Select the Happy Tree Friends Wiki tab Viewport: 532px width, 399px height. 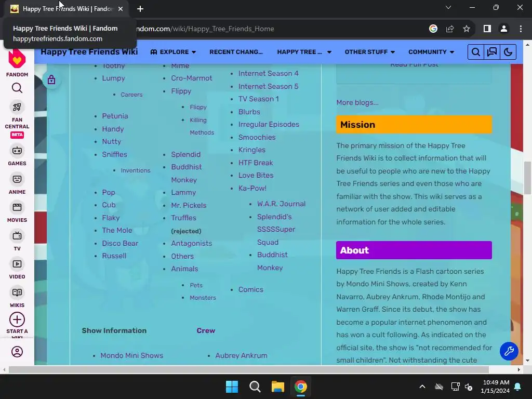[x=67, y=9]
